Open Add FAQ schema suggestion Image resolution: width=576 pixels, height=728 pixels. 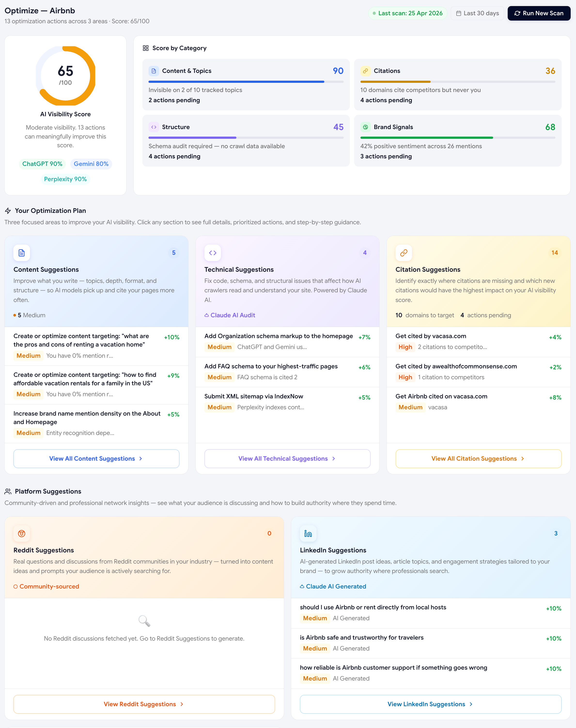pyautogui.click(x=287, y=372)
